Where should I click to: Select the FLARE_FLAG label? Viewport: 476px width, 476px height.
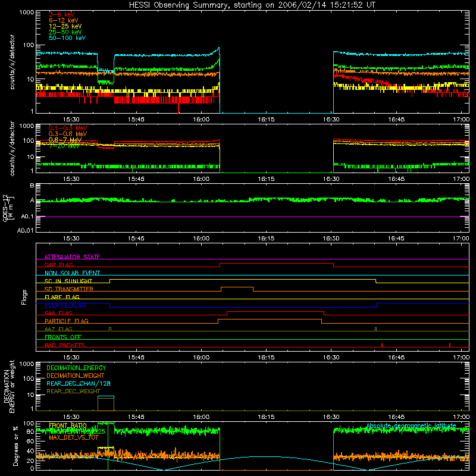point(62,297)
